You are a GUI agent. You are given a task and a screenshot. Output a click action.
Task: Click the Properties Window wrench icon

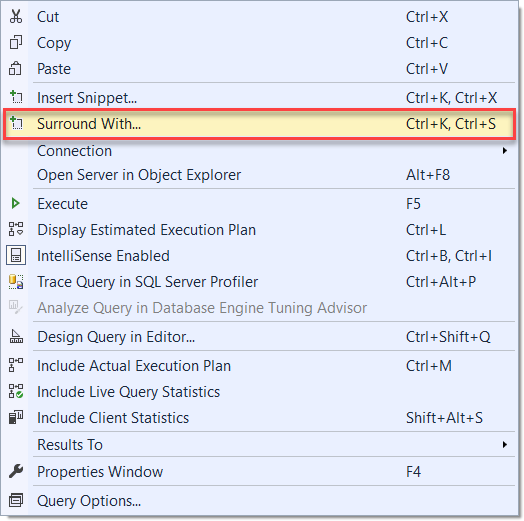pyautogui.click(x=16, y=471)
